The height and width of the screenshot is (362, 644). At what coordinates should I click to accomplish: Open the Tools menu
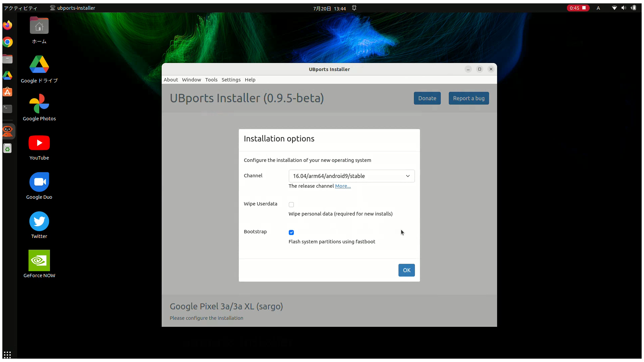(211, 80)
